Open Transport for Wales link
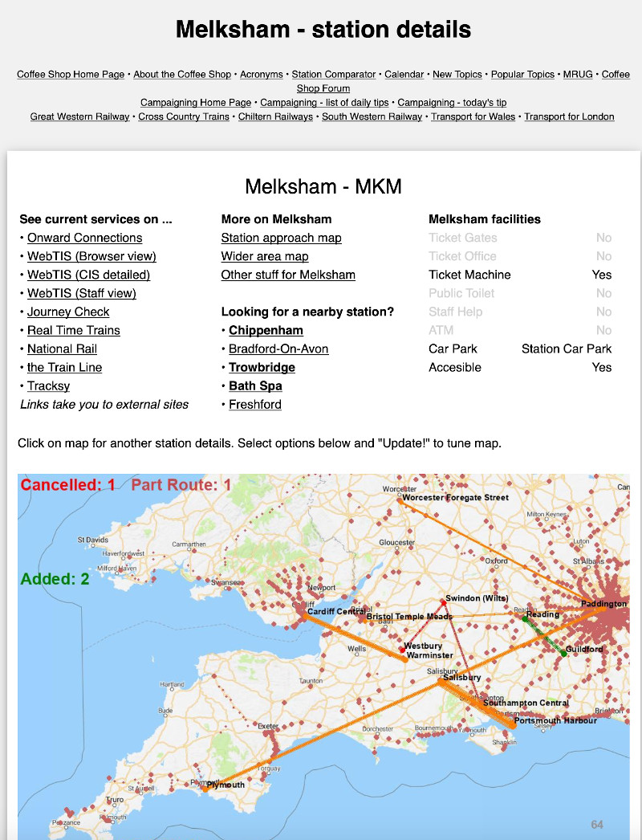Image resolution: width=642 pixels, height=840 pixels. pos(473,117)
